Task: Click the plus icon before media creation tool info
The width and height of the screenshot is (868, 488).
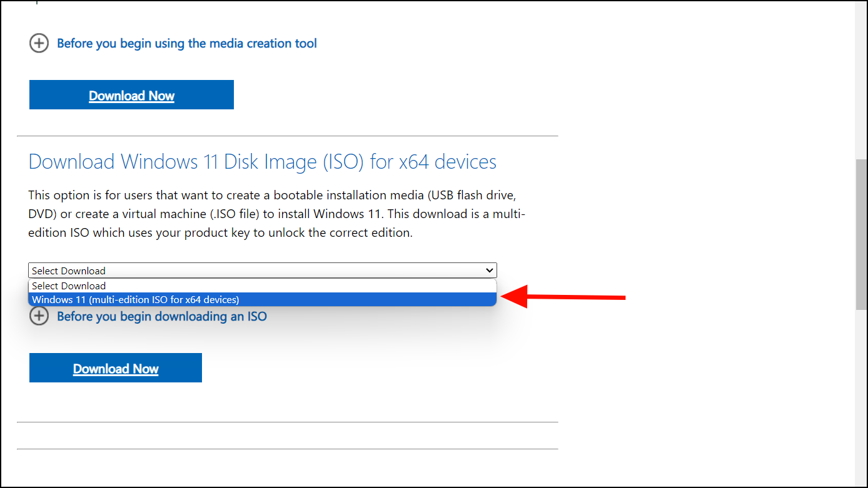Action: tap(39, 43)
